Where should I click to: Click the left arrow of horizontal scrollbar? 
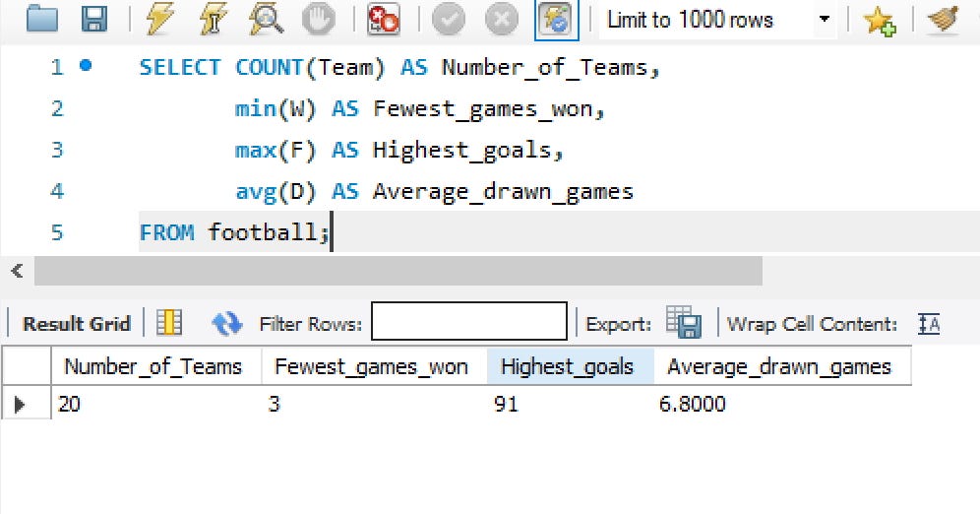(17, 271)
